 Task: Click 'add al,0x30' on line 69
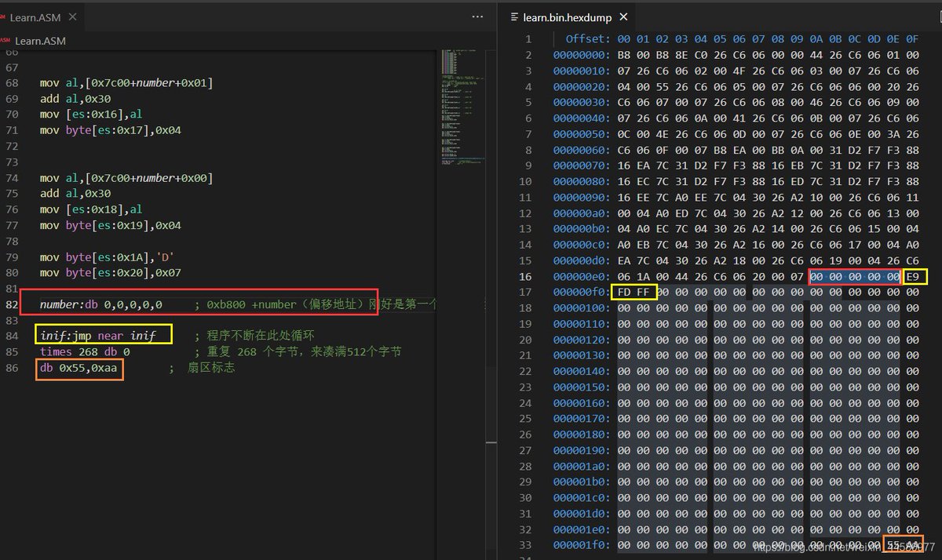pos(75,99)
